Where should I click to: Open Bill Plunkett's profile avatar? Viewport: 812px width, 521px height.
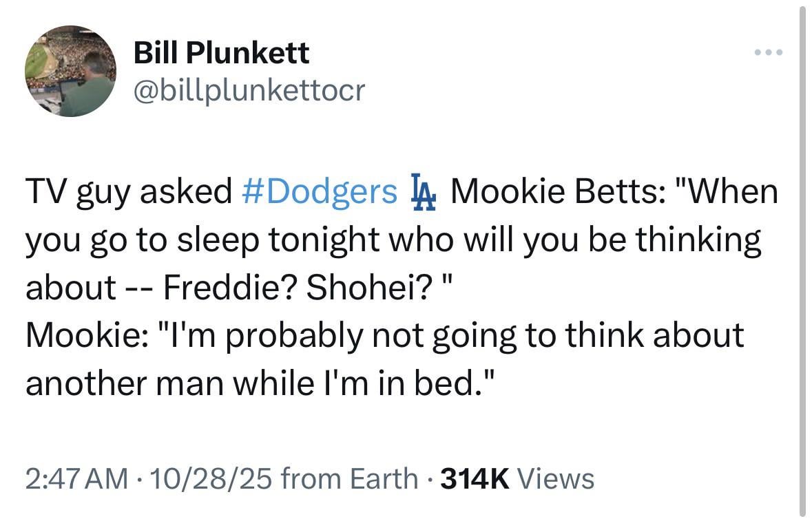click(70, 71)
